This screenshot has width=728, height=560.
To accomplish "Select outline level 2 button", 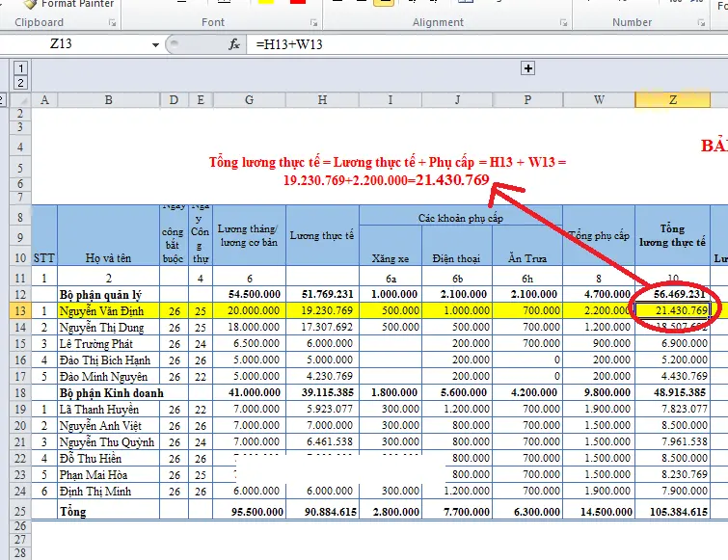I will coord(20,83).
